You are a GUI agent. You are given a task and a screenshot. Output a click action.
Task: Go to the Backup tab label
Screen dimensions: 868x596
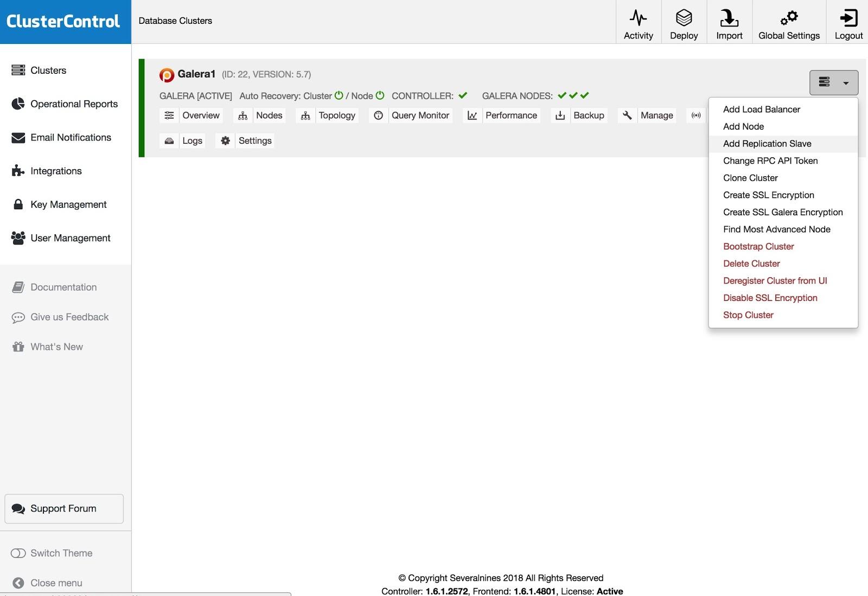tap(589, 116)
